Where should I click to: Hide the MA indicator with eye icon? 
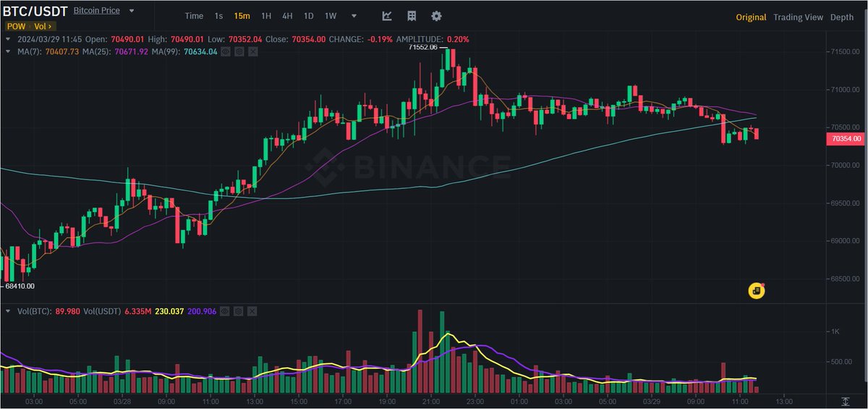[226, 52]
